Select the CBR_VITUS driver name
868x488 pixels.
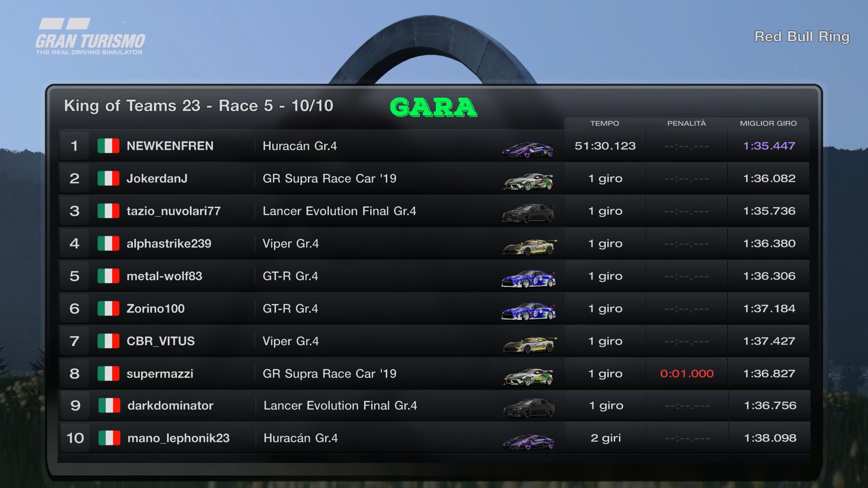[x=160, y=341]
